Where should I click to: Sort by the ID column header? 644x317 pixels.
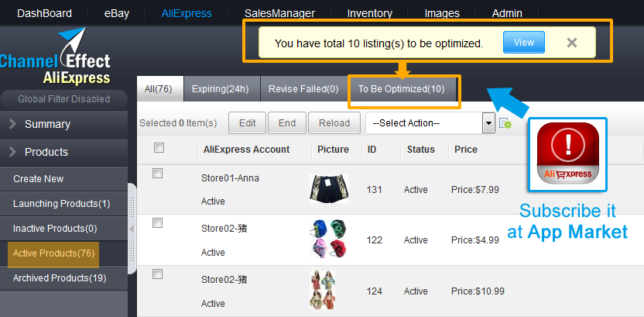pos(372,150)
